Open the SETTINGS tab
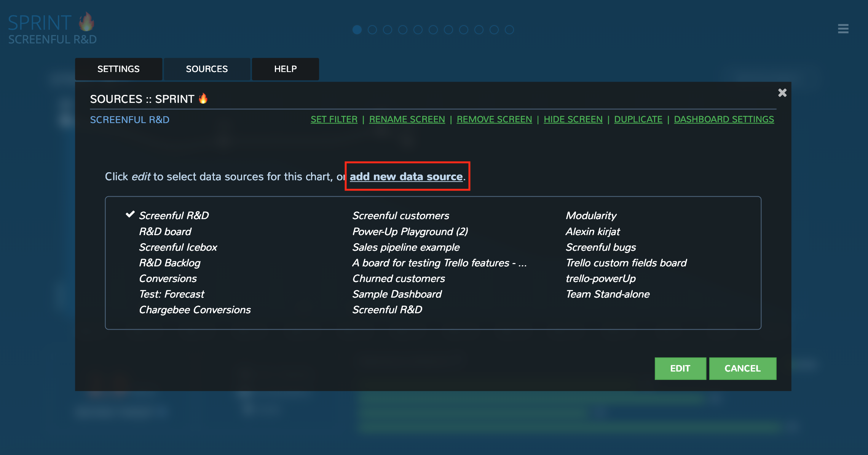Image resolution: width=868 pixels, height=455 pixels. click(x=118, y=69)
